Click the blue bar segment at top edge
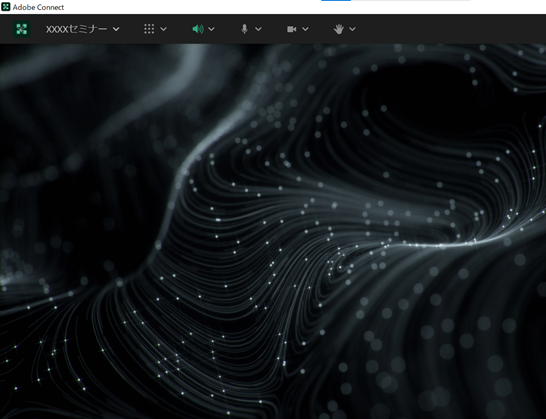This screenshot has width=546, height=419. coord(336,0)
